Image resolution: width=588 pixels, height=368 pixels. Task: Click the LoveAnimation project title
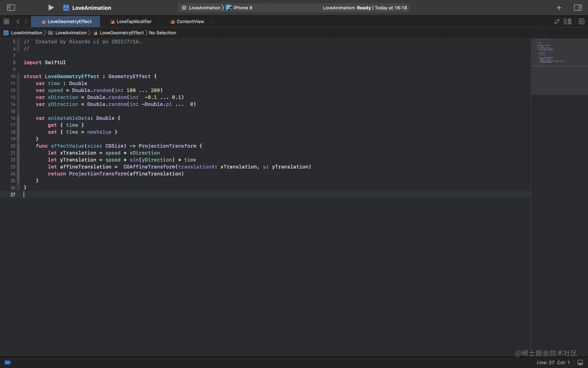pyautogui.click(x=92, y=8)
